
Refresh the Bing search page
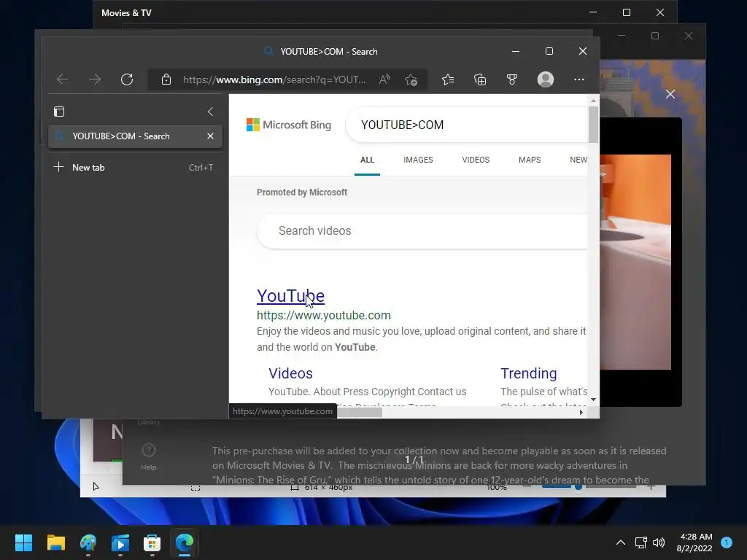[x=127, y=79]
